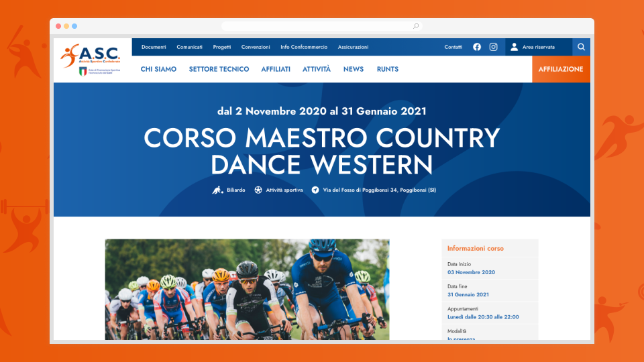
Task: Click the blue maximize window dot
Action: click(x=74, y=26)
